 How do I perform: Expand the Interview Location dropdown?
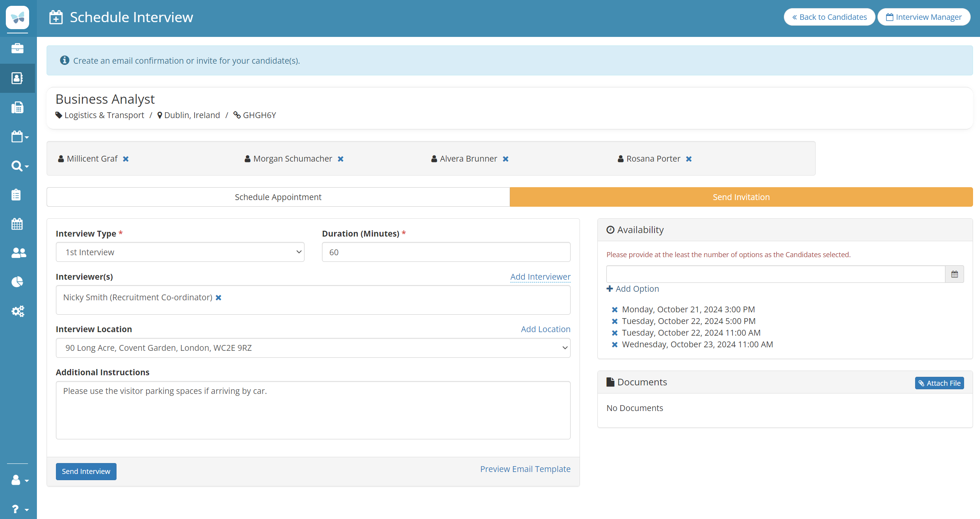tap(313, 348)
